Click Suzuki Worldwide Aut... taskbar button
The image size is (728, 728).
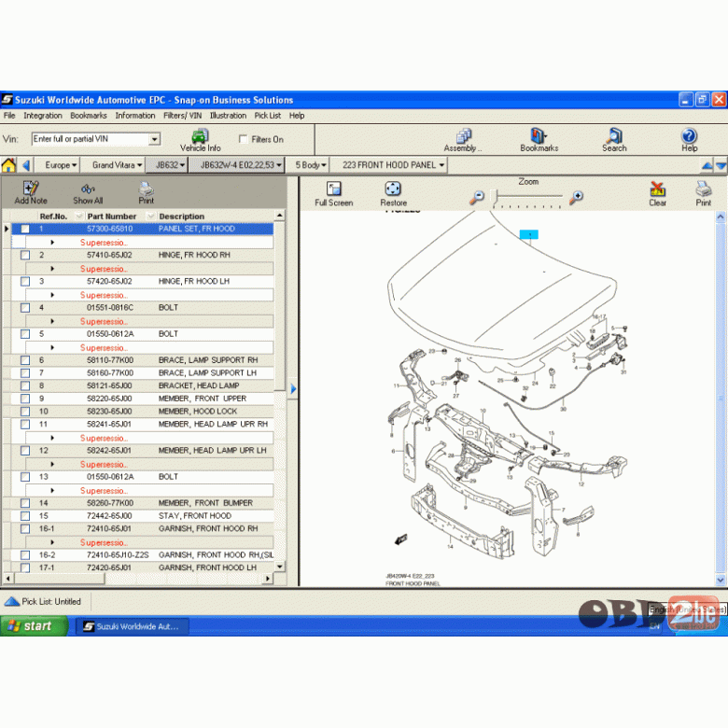click(x=133, y=627)
